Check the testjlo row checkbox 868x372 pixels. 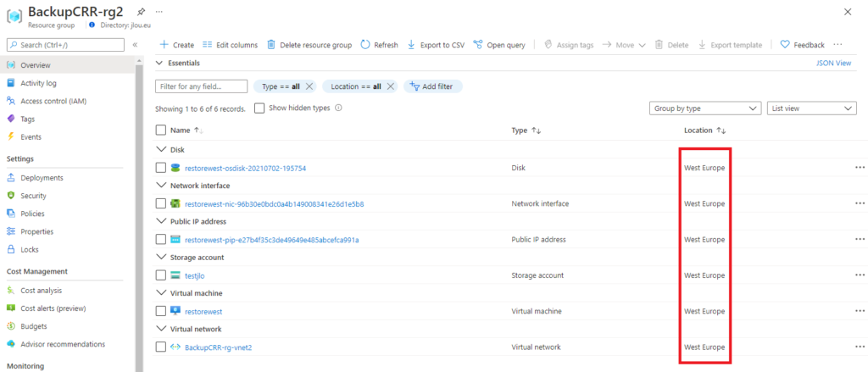pyautogui.click(x=161, y=275)
